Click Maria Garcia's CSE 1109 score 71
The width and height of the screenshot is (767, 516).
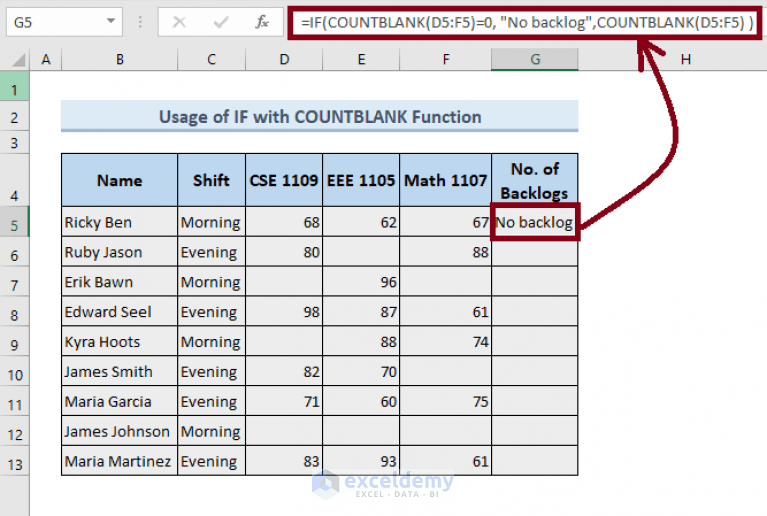coord(284,401)
